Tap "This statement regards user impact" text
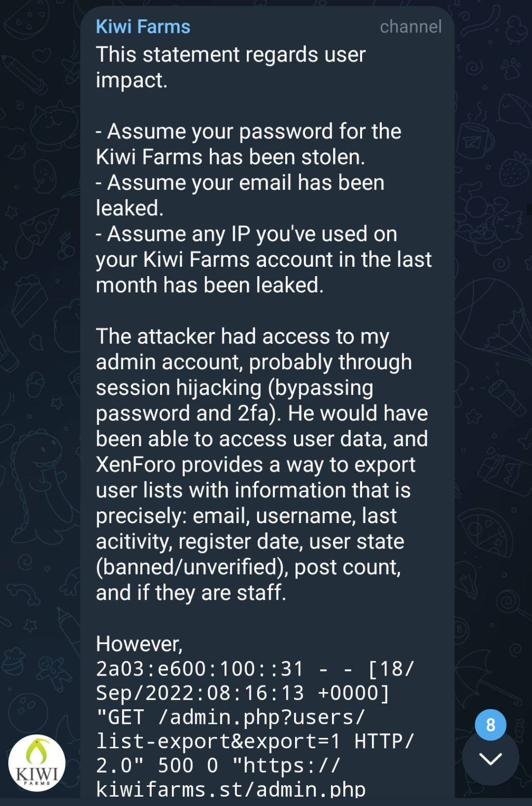Image resolution: width=532 pixels, height=806 pixels. tap(231, 55)
